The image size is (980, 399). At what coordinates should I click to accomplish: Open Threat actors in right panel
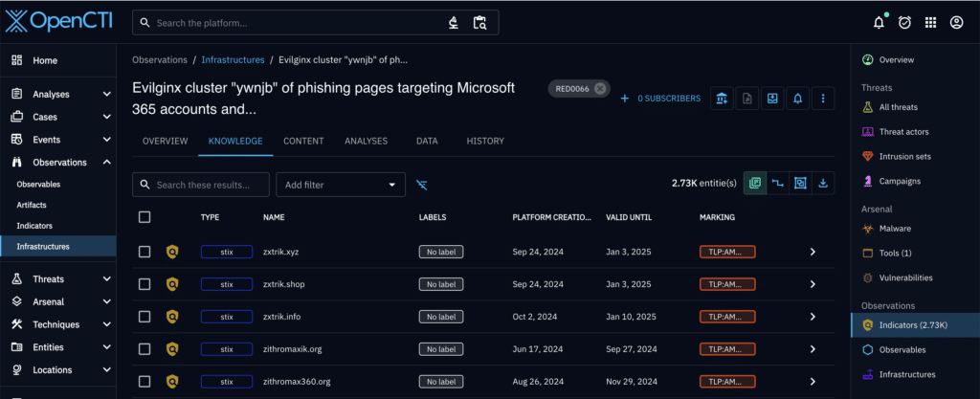[x=903, y=132]
